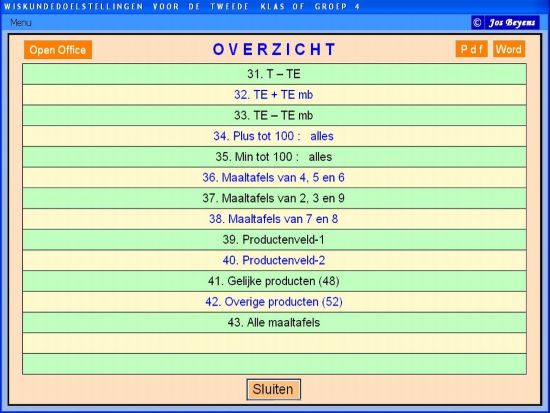The width and height of the screenshot is (550, 413).
Task: Open 35. Min tot 100 alles
Action: 274,157
